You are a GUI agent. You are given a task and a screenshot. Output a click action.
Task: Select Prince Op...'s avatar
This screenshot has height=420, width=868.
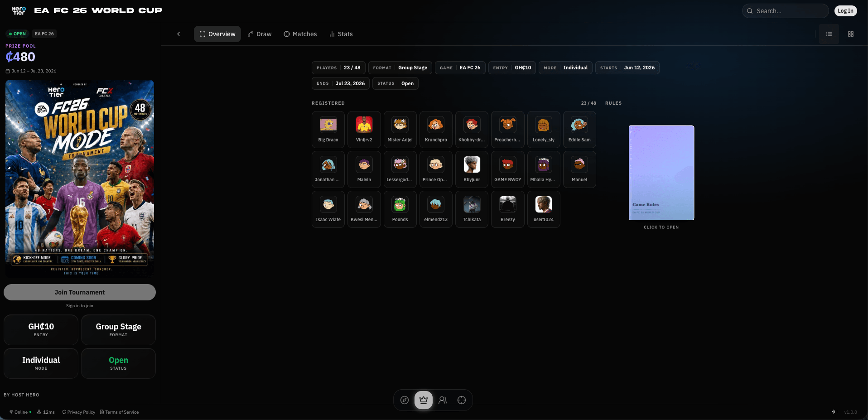pyautogui.click(x=436, y=164)
